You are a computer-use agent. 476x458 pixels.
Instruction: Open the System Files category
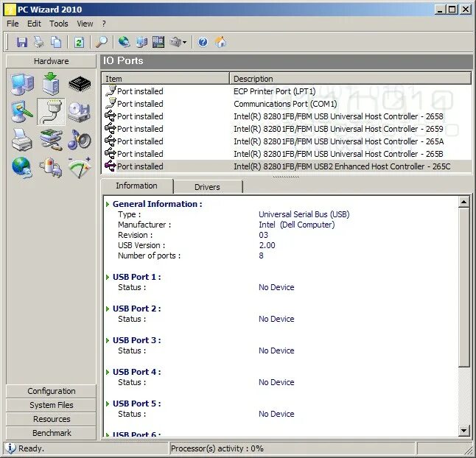(52, 405)
